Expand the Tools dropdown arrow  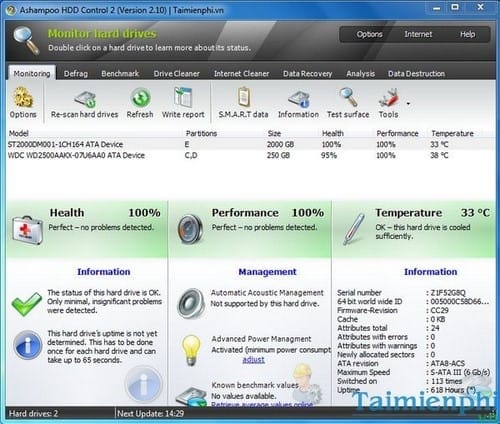click(408, 104)
